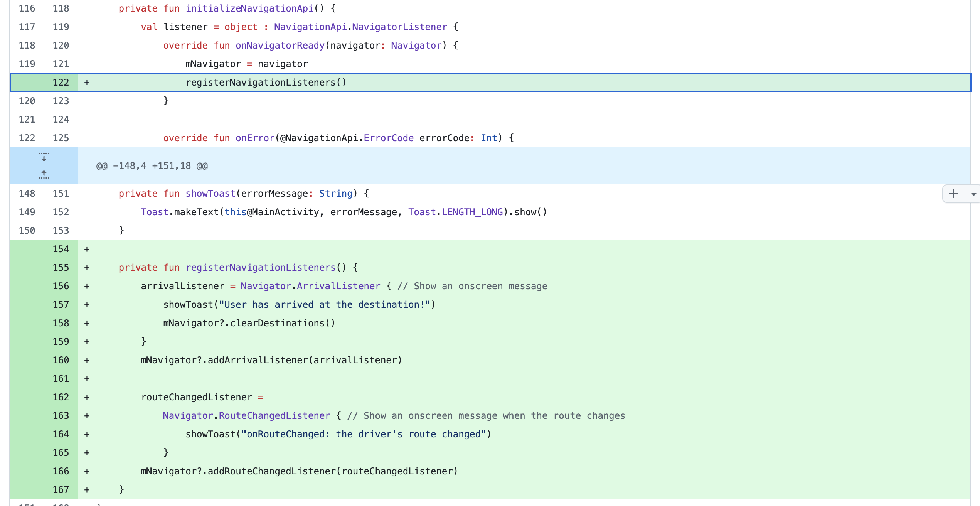
Task: Click the expand up arrow icon
Action: (x=44, y=174)
